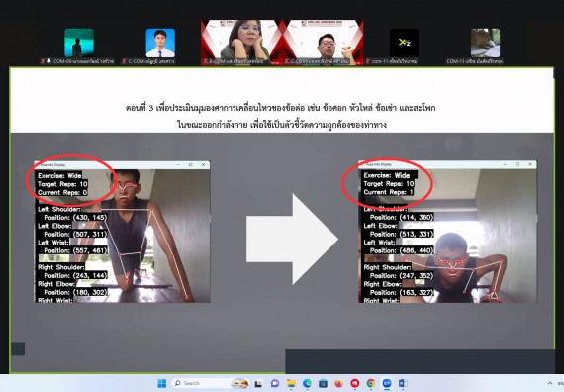Maximize the Pose Info window showing Current Reps: 1
Screen dimensions: 564x392
tap(517, 164)
